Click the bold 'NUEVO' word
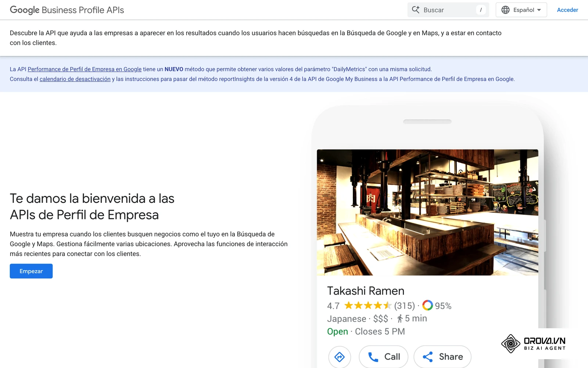This screenshot has height=368, width=588. coord(174,69)
